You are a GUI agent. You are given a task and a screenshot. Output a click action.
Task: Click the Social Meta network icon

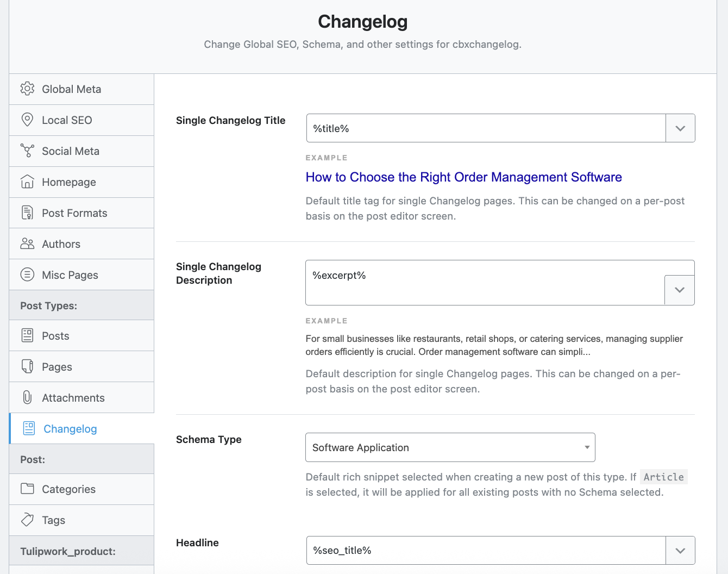tap(27, 151)
